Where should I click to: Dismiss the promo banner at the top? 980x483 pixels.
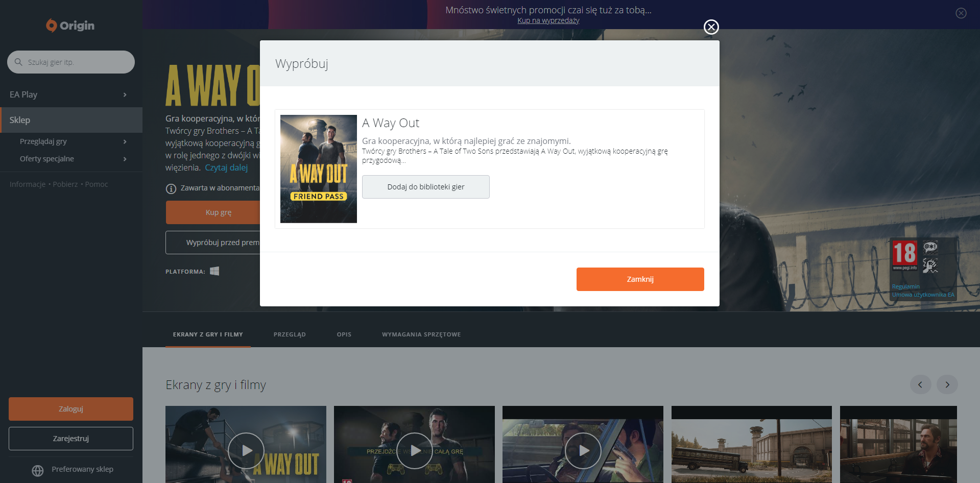tap(961, 13)
